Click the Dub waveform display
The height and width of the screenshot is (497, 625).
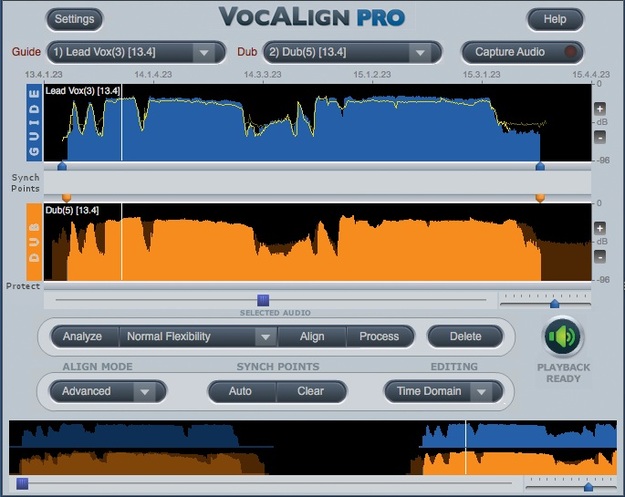[x=318, y=242]
